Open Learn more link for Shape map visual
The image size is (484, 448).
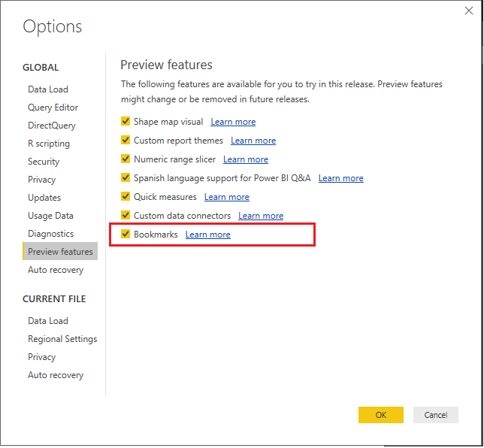point(233,122)
